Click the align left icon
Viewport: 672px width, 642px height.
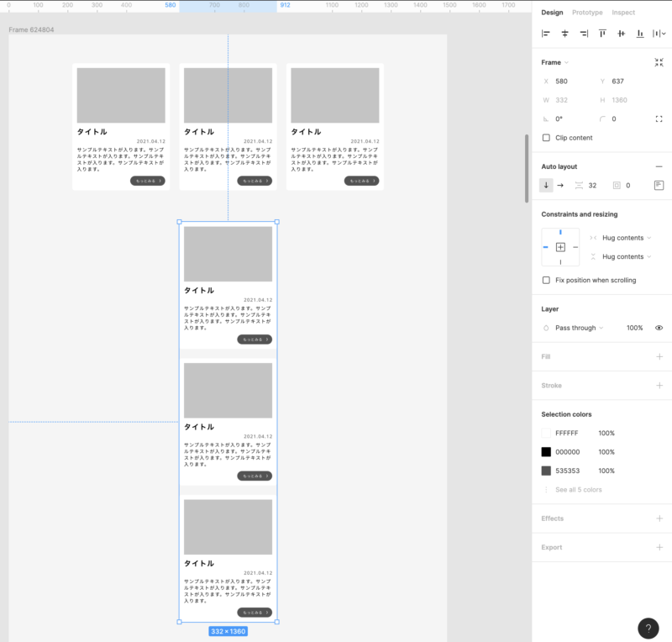click(x=546, y=34)
